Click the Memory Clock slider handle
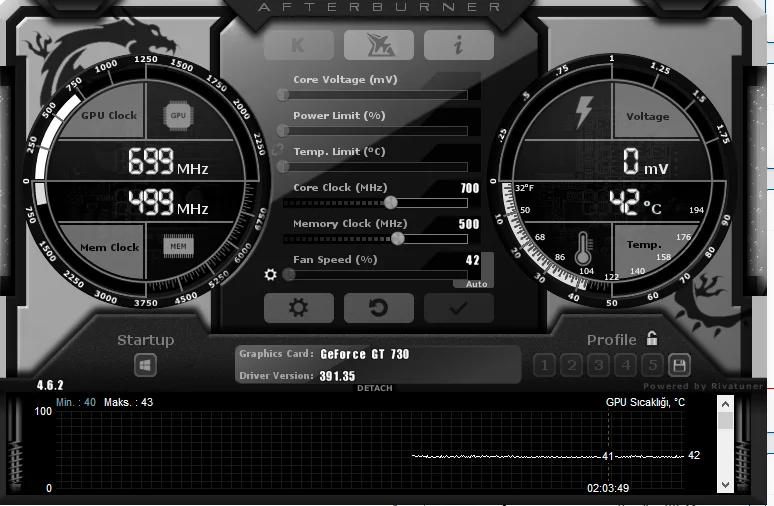Image resolution: width=774 pixels, height=506 pixels. 398,239
